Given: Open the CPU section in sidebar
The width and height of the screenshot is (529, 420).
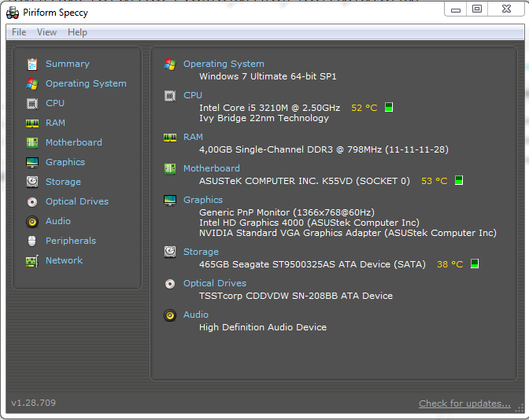Looking at the screenshot, I should tap(55, 103).
